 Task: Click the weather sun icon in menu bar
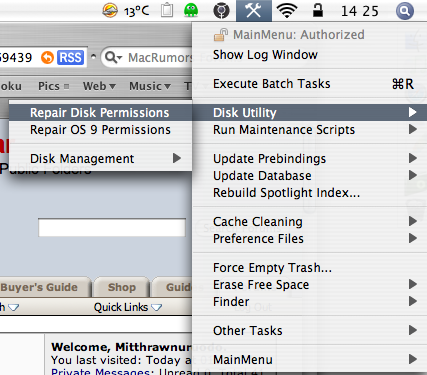point(110,11)
